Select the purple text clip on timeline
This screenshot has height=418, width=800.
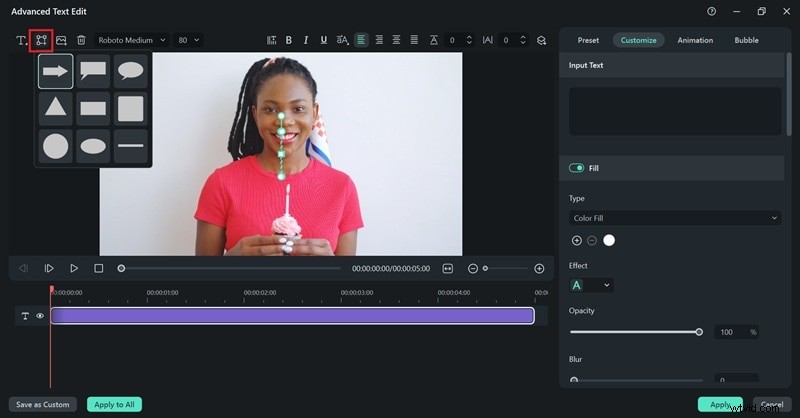(292, 316)
